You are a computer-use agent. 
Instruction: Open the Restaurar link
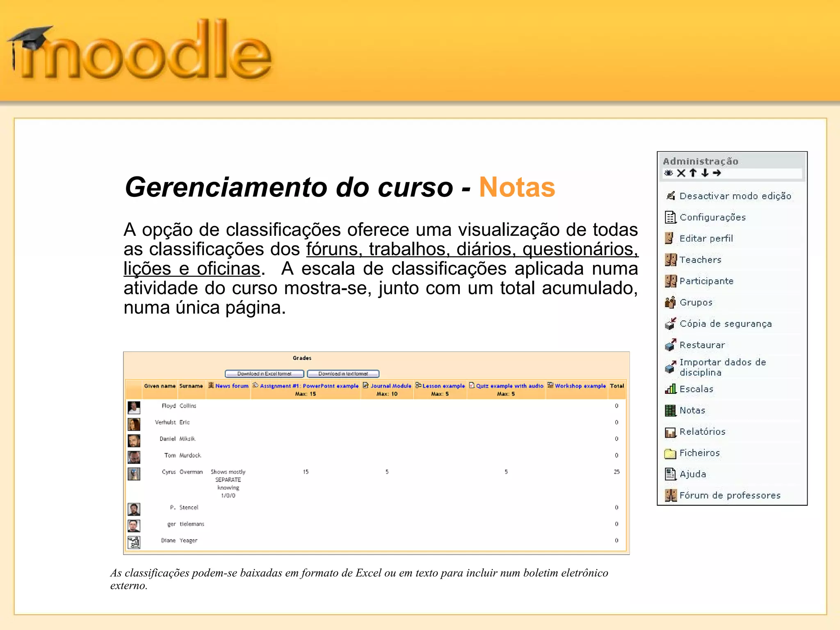[702, 345]
